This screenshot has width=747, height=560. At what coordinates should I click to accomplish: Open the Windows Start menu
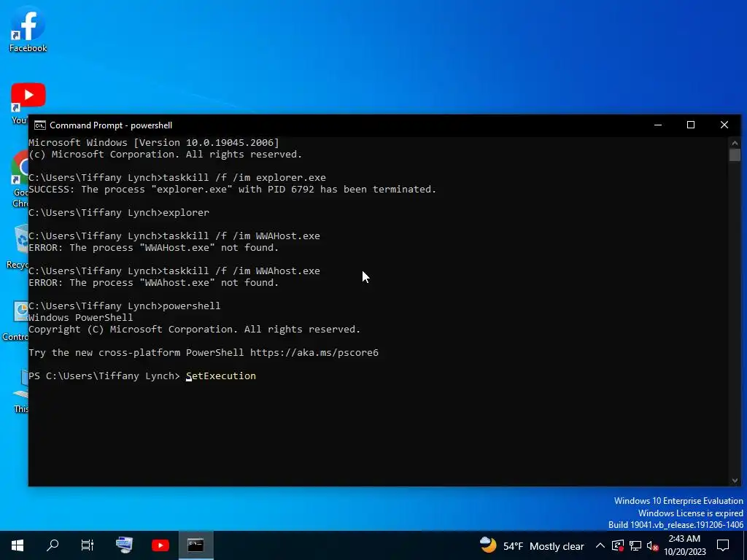(18, 545)
